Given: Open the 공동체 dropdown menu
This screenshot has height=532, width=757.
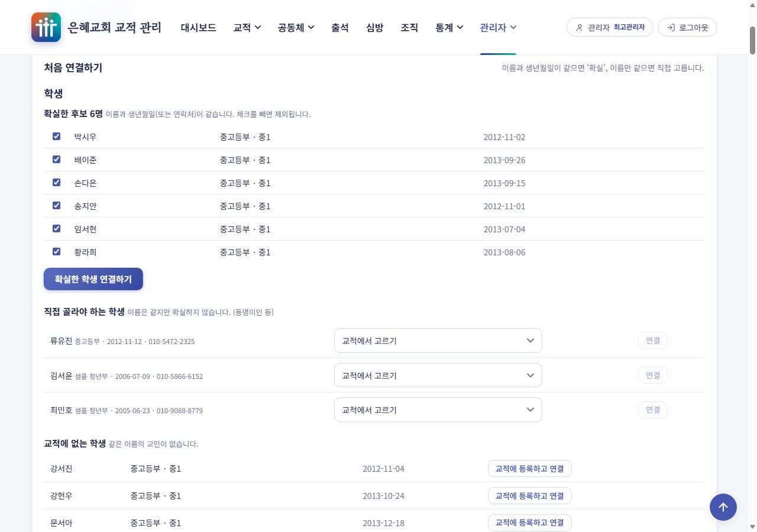Looking at the screenshot, I should tap(296, 27).
